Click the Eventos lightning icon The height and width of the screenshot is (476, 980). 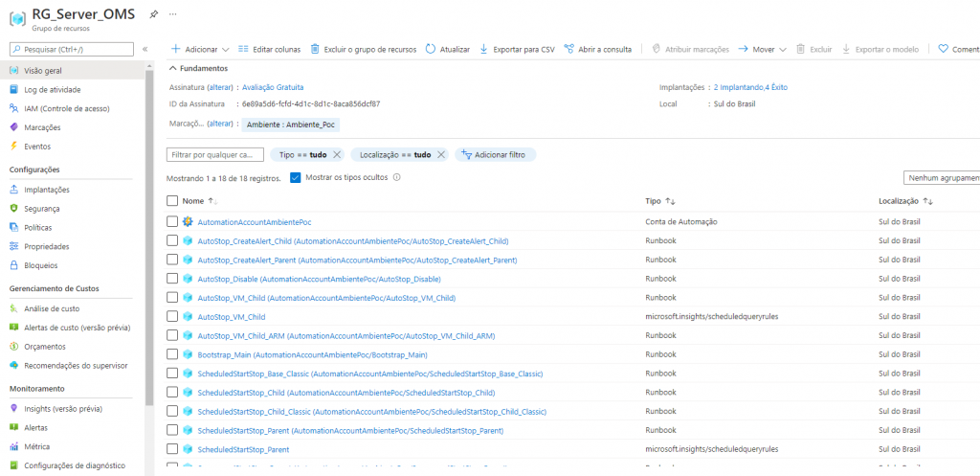[x=13, y=146]
